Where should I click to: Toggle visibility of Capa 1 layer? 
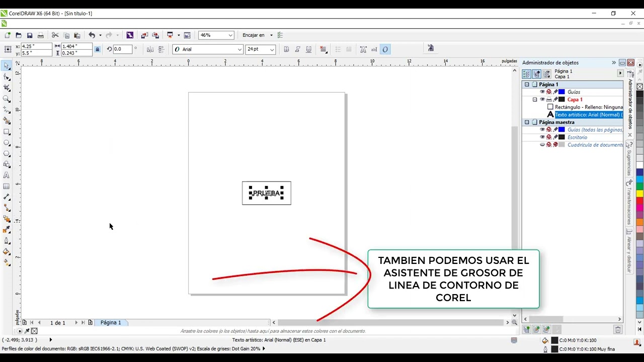[x=542, y=100]
